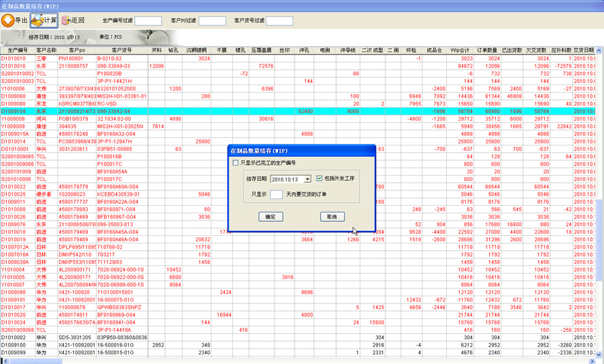Click the 沉铜镀铜 column header
Viewport: 604px width, 364px height.
pyautogui.click(x=197, y=50)
